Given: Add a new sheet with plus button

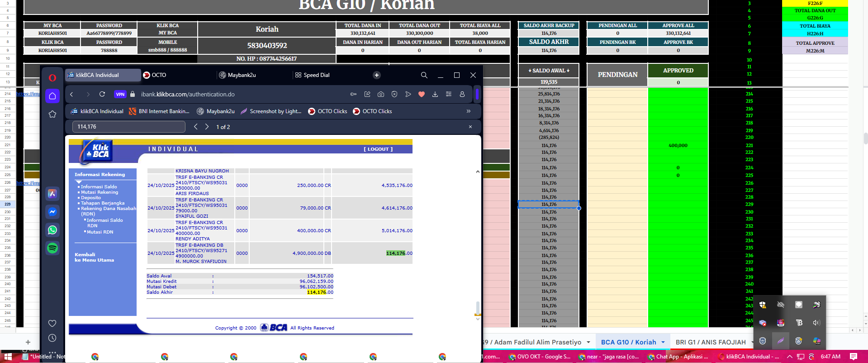Looking at the screenshot, I should 28,342.
